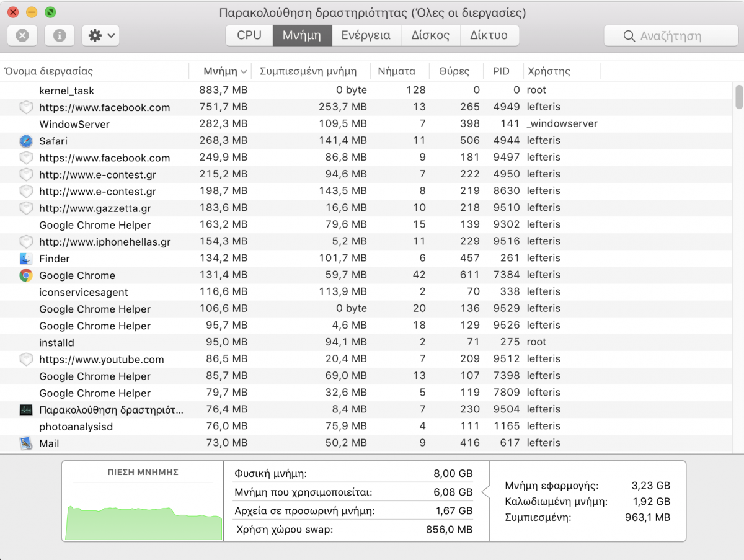
Task: Select the Finder process name
Action: [55, 259]
